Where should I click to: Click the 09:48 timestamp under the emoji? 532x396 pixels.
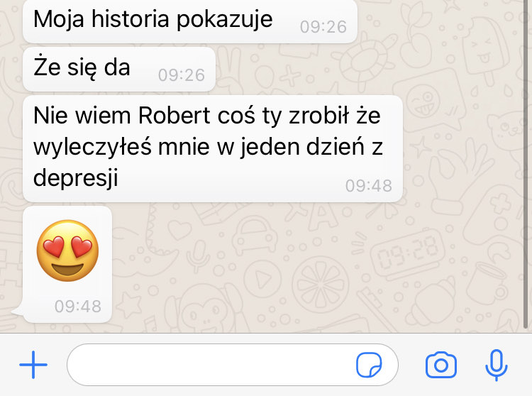point(78,306)
